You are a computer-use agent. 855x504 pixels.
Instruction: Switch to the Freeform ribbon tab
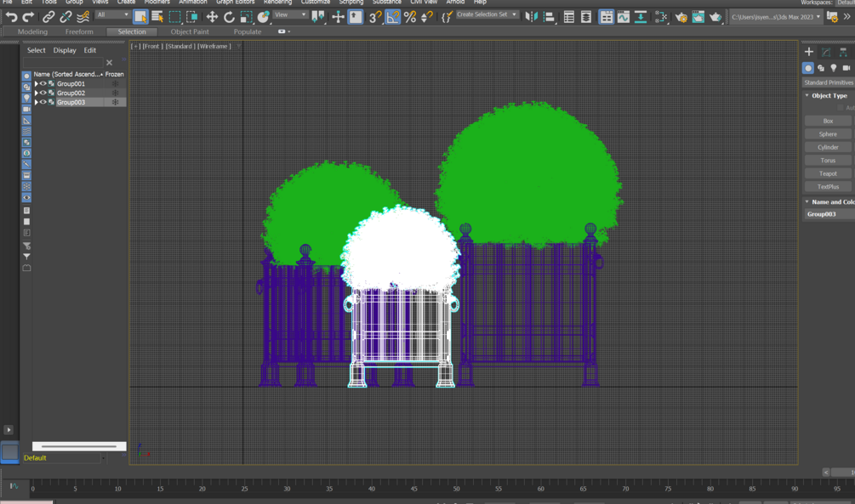coord(79,31)
